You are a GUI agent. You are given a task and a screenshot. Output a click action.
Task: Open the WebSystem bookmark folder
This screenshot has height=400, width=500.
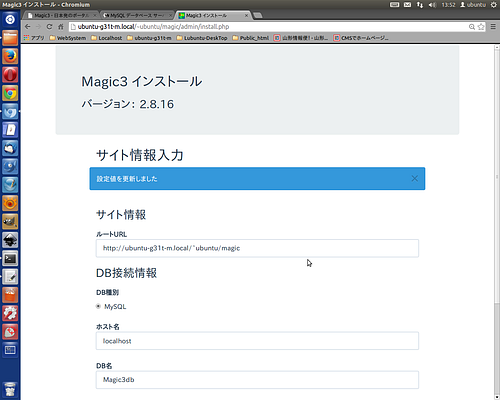[x=67, y=38]
